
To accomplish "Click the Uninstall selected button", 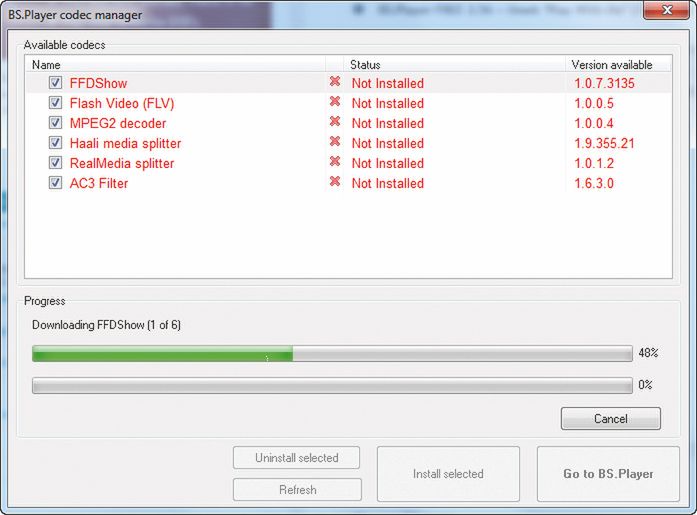I will pos(296,458).
